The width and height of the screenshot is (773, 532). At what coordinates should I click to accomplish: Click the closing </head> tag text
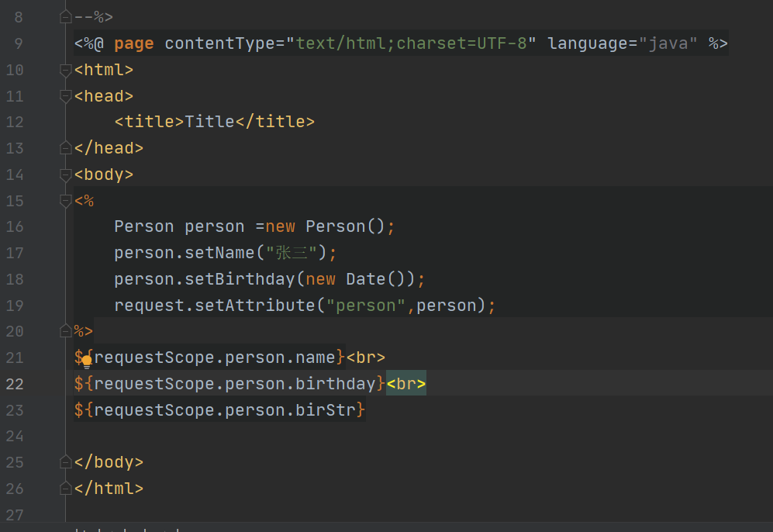109,148
